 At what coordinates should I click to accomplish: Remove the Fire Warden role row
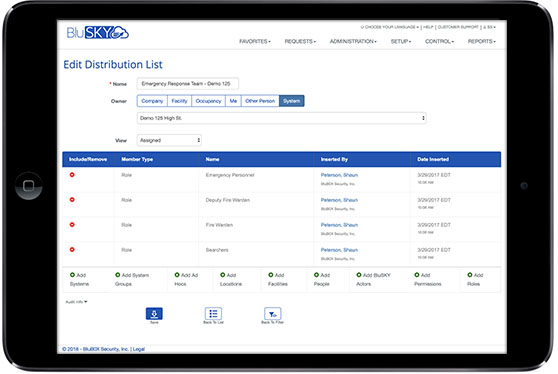click(72, 225)
